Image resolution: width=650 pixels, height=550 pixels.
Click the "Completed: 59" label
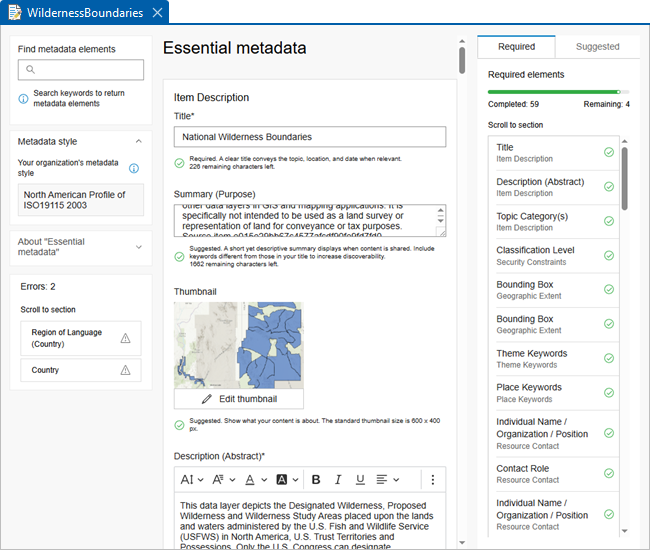(513, 104)
